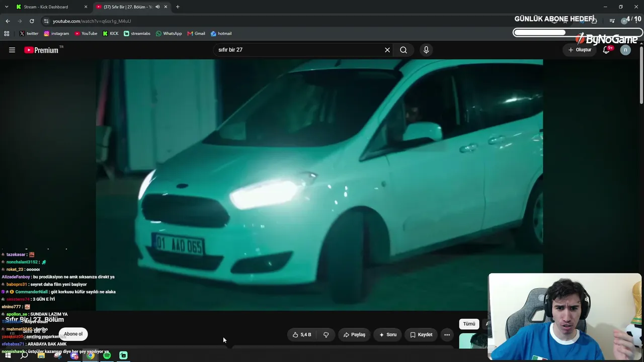Mute the tab via its speaker icon

coord(157,7)
